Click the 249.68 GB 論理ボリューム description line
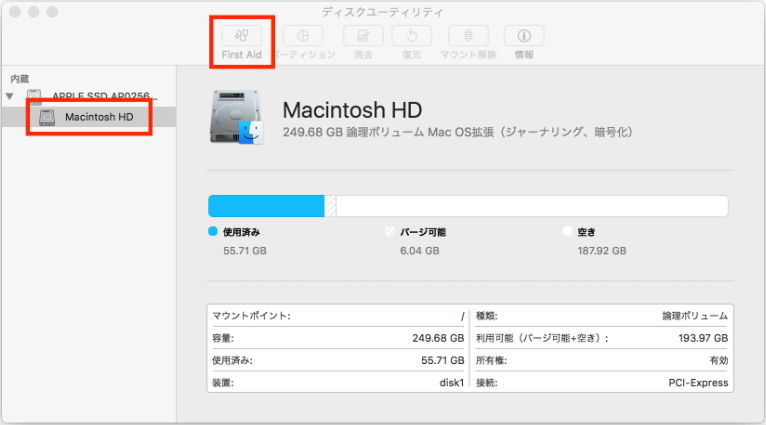Image resolution: width=766 pixels, height=425 pixels. 458,132
